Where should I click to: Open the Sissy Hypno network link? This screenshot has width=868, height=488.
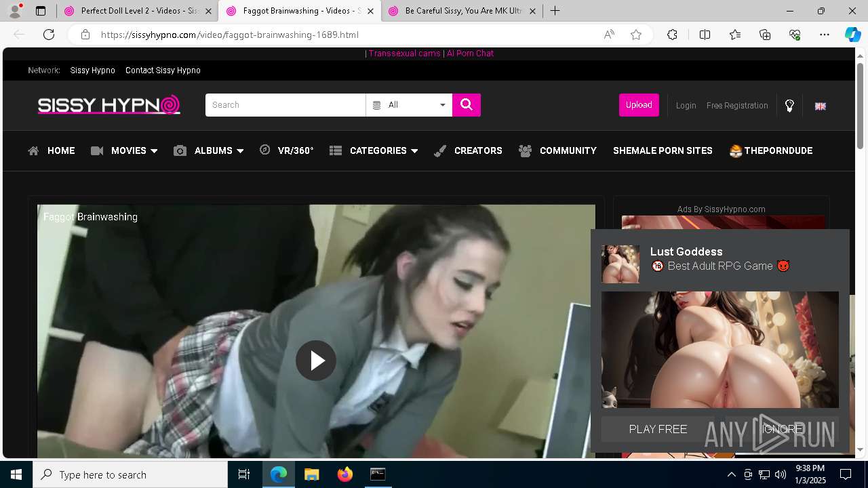click(92, 70)
